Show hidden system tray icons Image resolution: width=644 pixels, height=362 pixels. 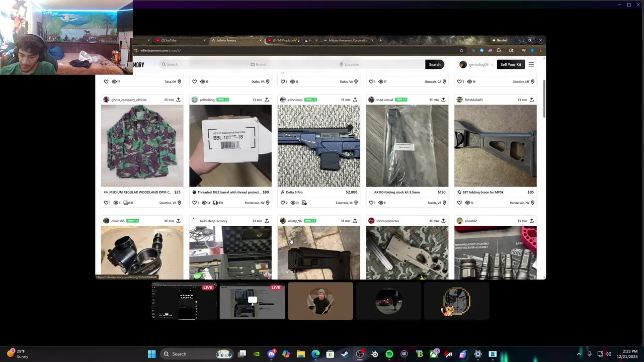(579, 354)
